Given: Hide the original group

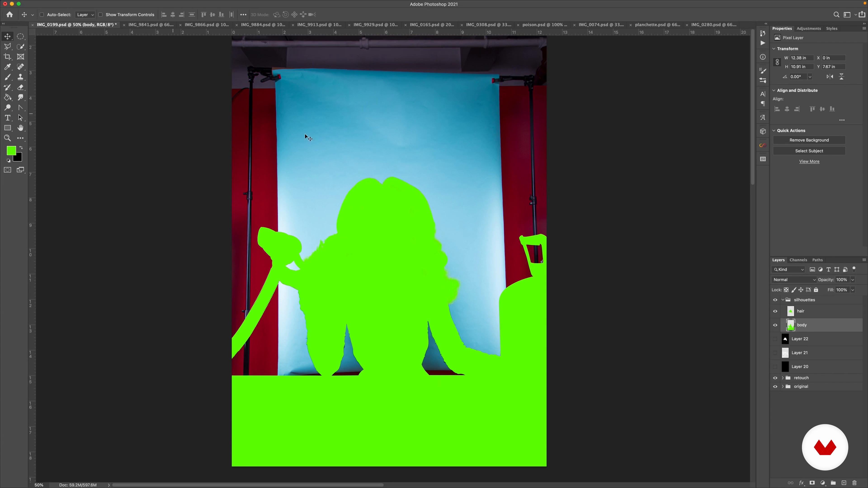Looking at the screenshot, I should (775, 387).
